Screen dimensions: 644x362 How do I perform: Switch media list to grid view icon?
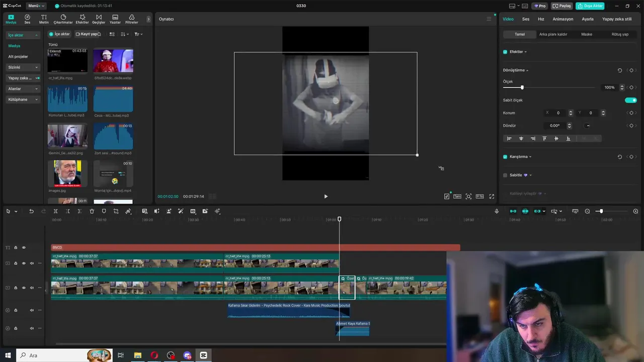click(x=112, y=34)
